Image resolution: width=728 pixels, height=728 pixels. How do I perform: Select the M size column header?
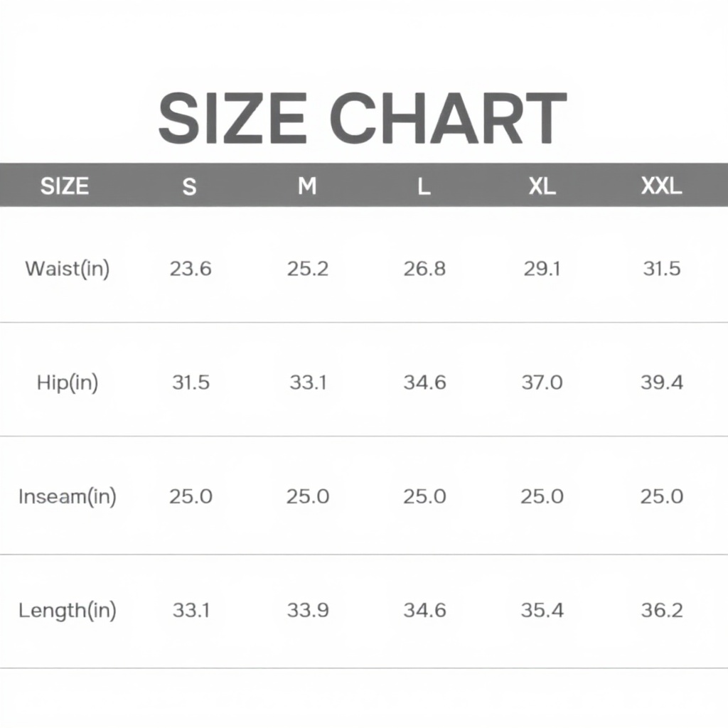(306, 186)
